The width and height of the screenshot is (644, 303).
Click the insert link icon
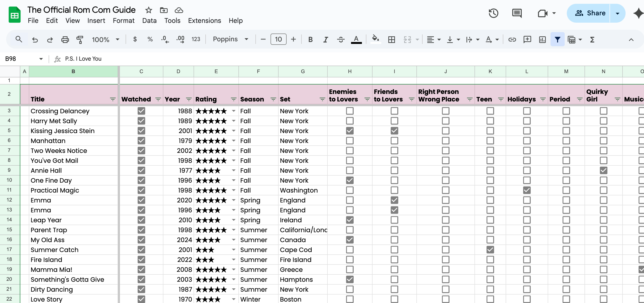pos(512,39)
